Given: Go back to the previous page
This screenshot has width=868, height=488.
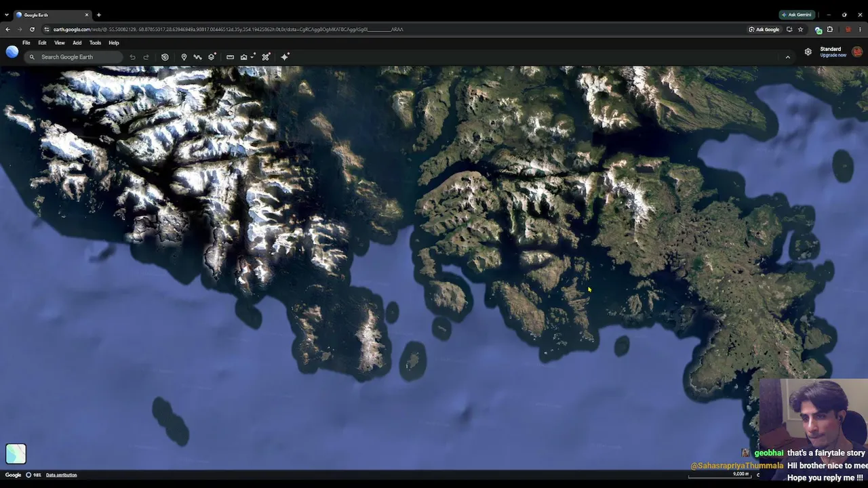Looking at the screenshot, I should 7,29.
